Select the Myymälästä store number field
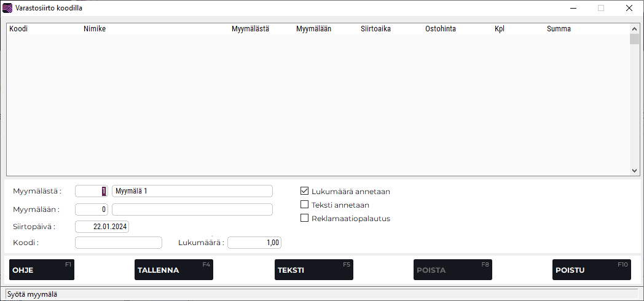The width and height of the screenshot is (644, 301). click(x=92, y=191)
